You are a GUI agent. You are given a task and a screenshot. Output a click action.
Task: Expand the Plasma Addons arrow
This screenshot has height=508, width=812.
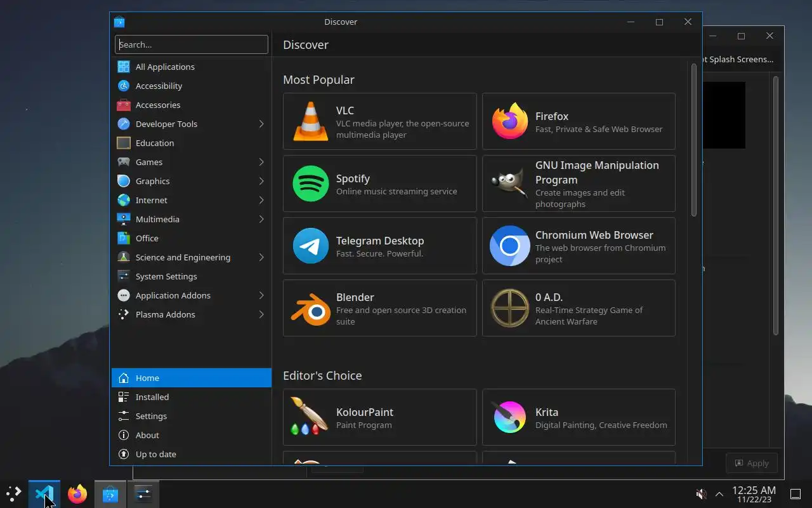click(x=261, y=314)
